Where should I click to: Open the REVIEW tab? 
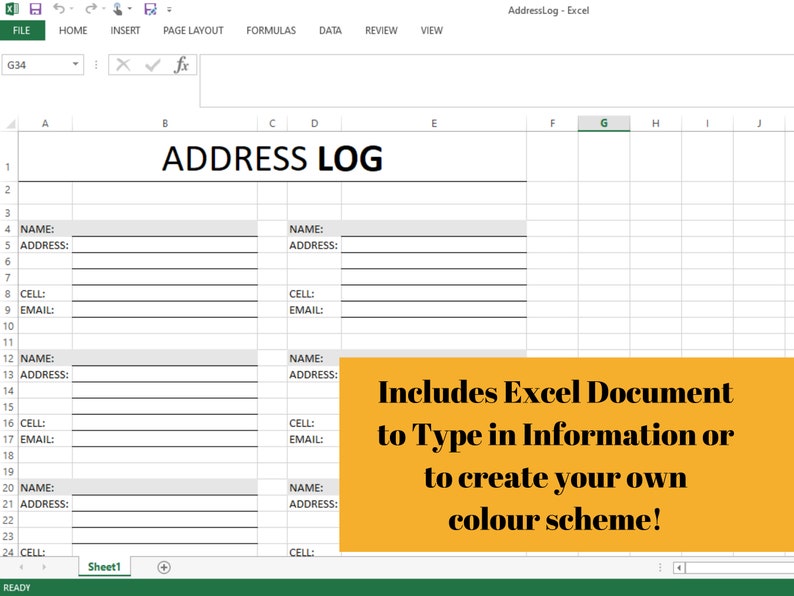[381, 30]
